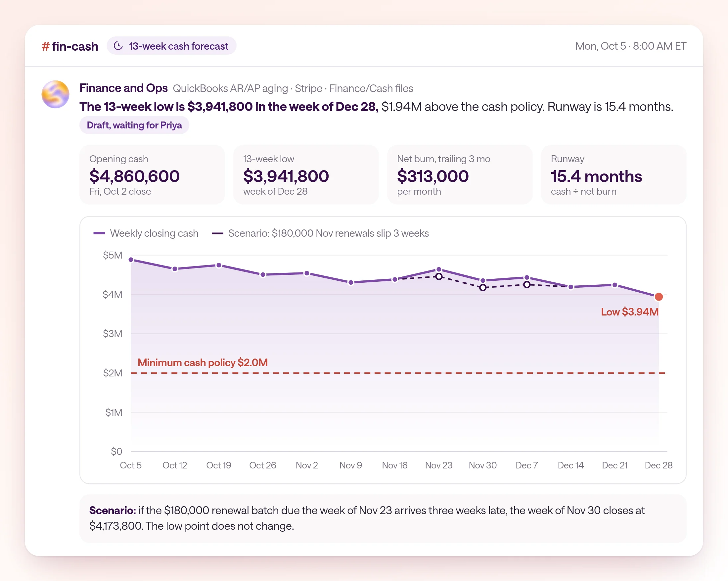Click the Draft, waiting for Priya badge

click(134, 125)
